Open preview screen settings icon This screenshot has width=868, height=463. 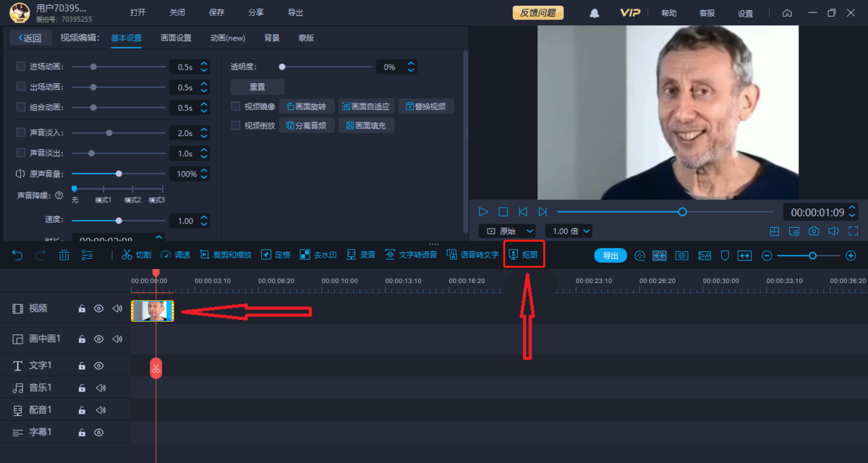pos(794,231)
